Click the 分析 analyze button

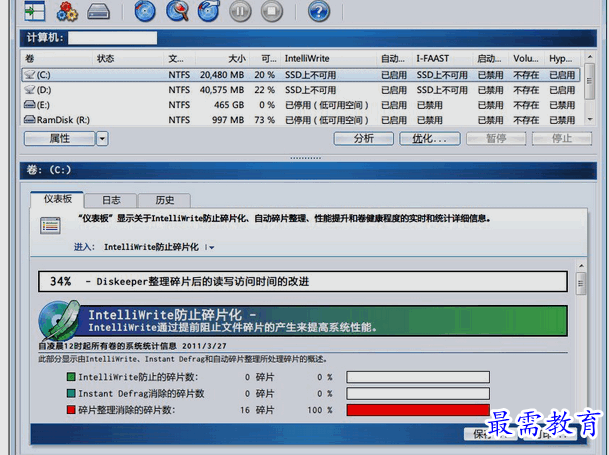pyautogui.click(x=364, y=138)
